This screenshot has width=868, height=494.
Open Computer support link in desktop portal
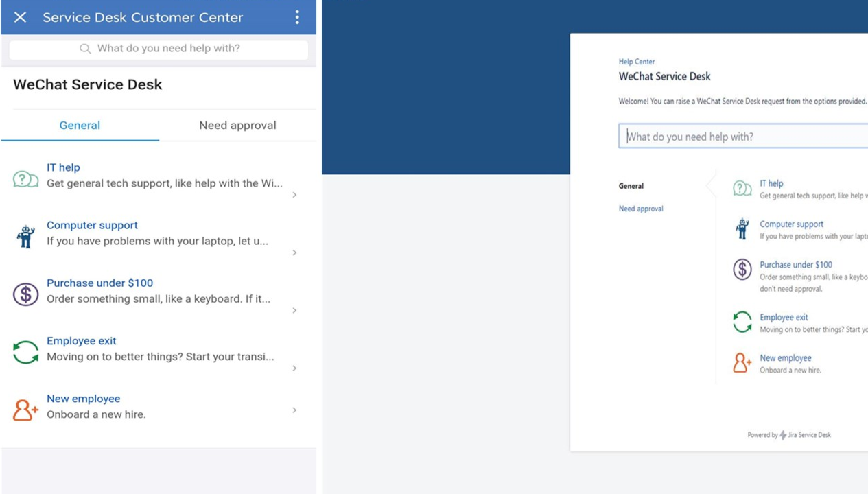coord(791,224)
